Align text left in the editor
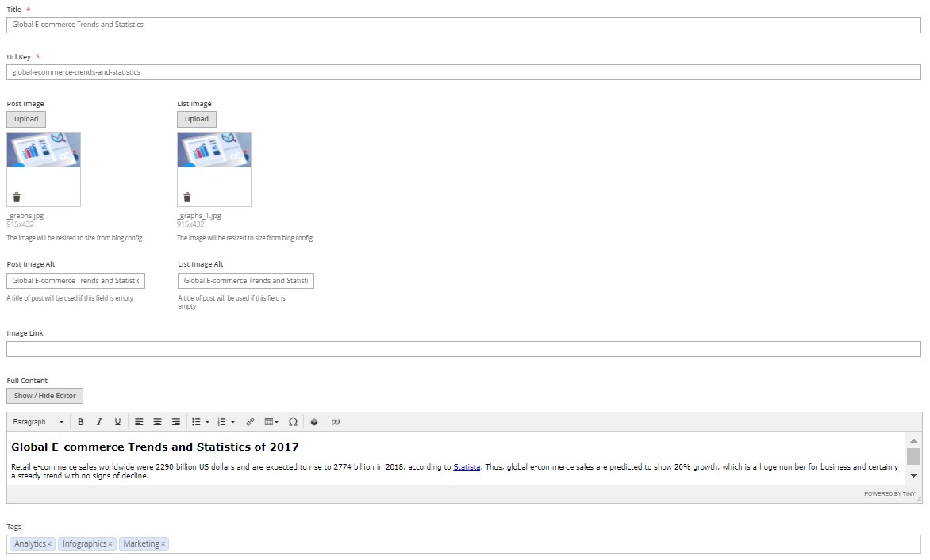930x560 pixels. (139, 422)
